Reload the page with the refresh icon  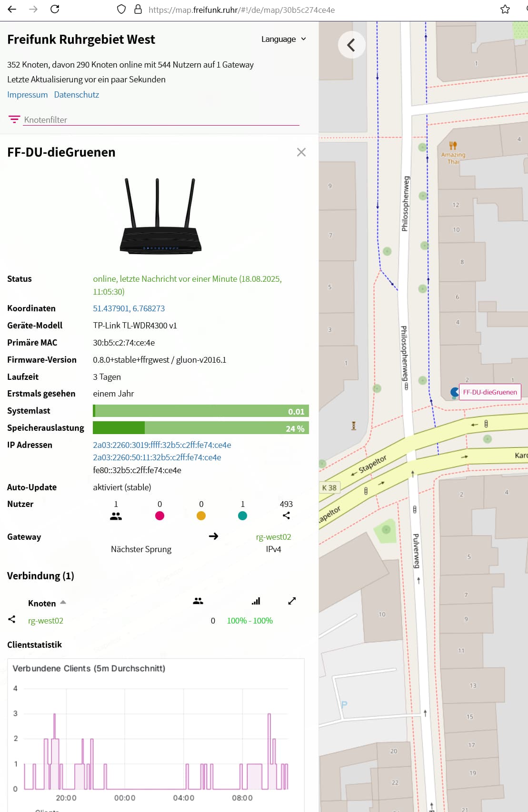click(x=55, y=9)
